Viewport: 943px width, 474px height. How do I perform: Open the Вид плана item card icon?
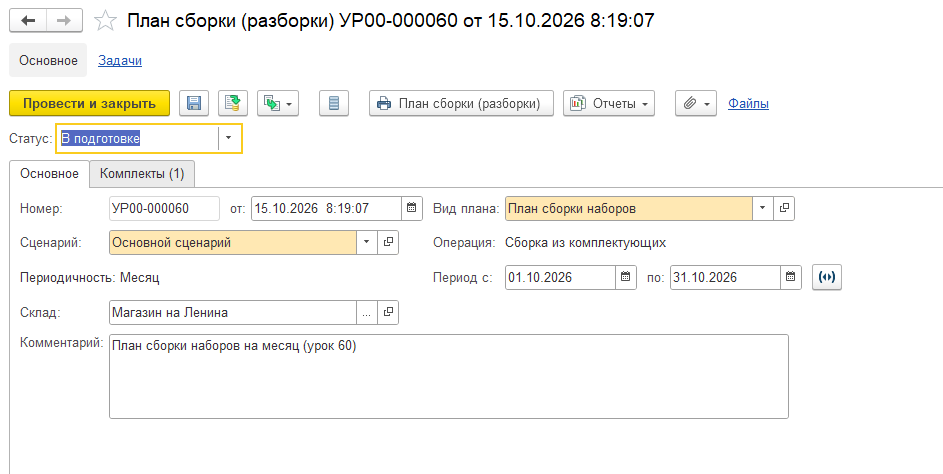pos(784,208)
